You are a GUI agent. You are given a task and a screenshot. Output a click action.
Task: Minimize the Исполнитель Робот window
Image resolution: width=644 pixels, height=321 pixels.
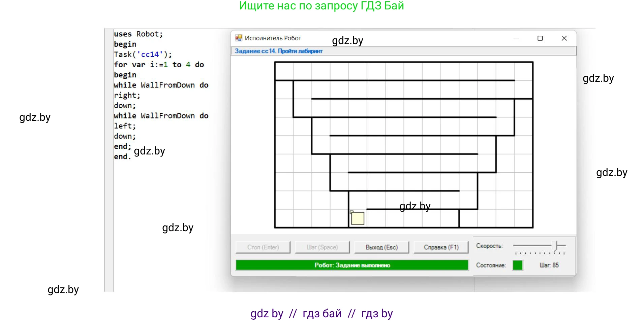click(x=516, y=38)
